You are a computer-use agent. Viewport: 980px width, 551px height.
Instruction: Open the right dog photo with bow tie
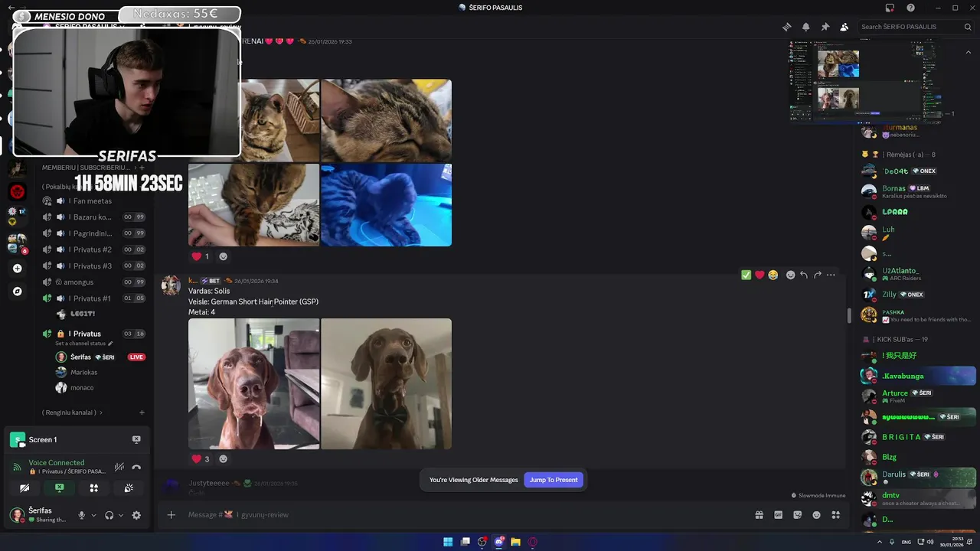[x=387, y=384]
